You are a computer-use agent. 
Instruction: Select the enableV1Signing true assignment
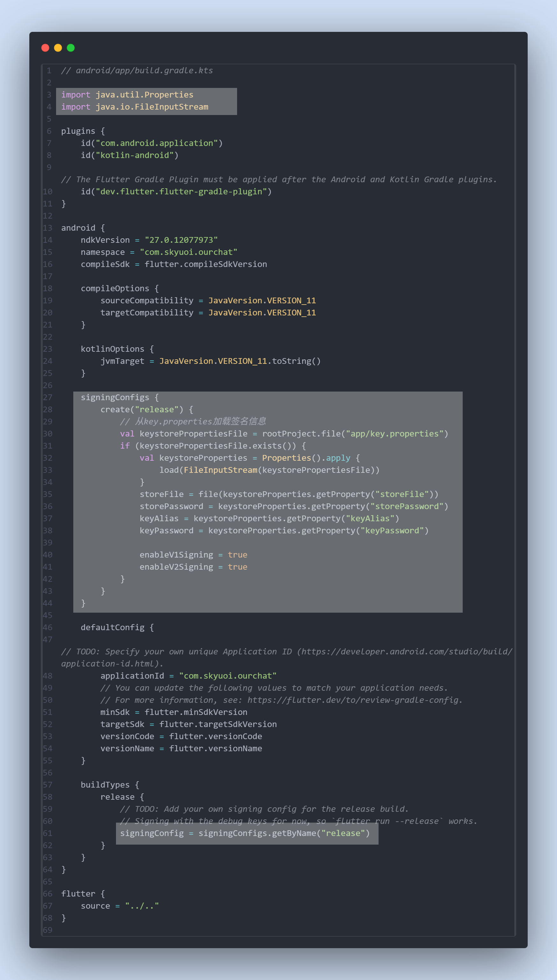coord(193,554)
